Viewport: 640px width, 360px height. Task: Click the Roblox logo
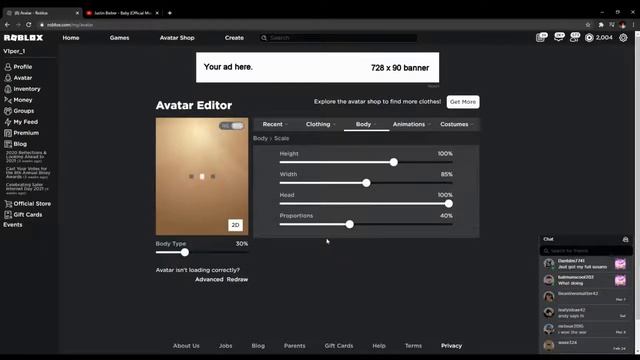[23, 38]
